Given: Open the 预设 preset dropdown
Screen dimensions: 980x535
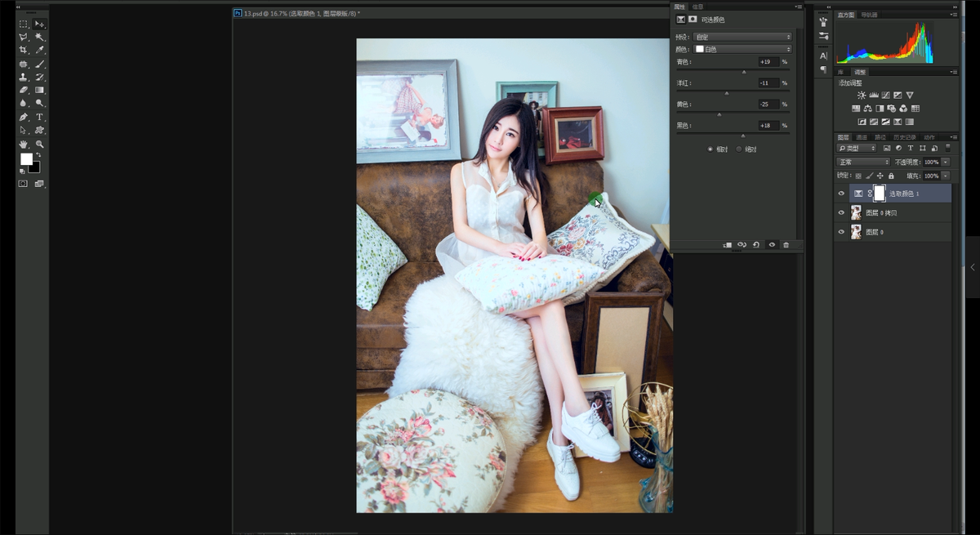Looking at the screenshot, I should click(x=742, y=37).
